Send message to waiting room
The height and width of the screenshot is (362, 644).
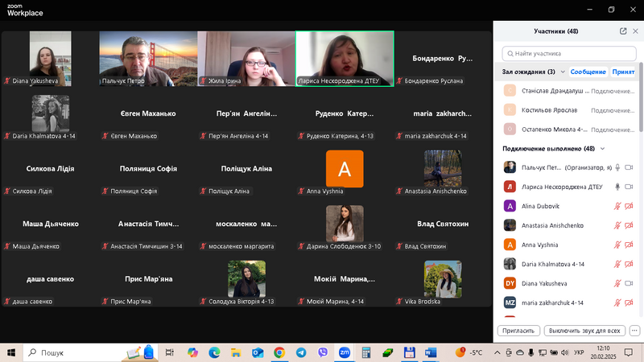pos(588,72)
